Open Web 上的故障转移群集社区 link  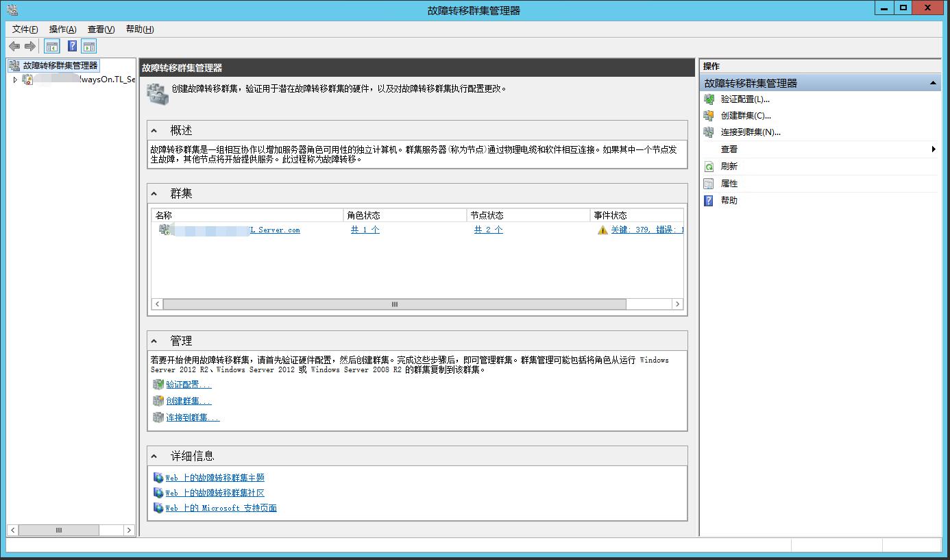click(x=215, y=493)
